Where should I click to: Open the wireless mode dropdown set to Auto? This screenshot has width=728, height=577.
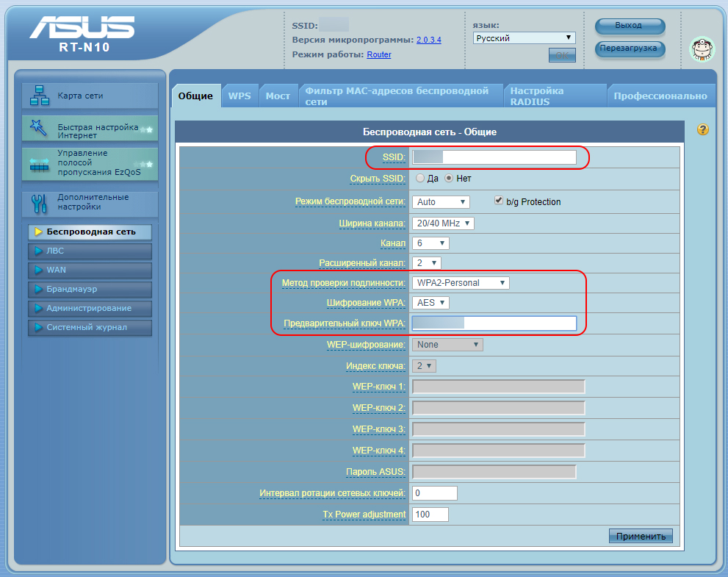pos(441,202)
